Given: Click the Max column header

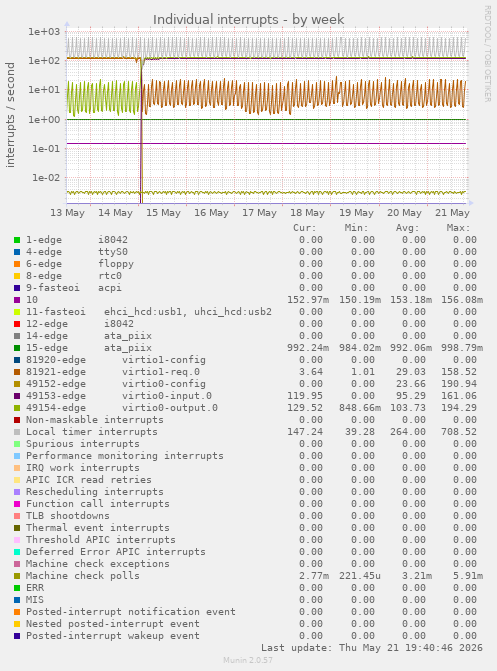Looking at the screenshot, I should coord(458,228).
